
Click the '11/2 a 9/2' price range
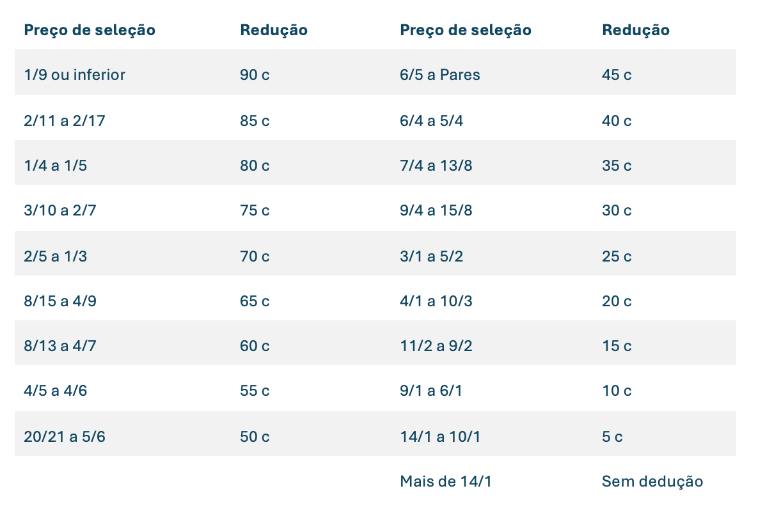(436, 346)
